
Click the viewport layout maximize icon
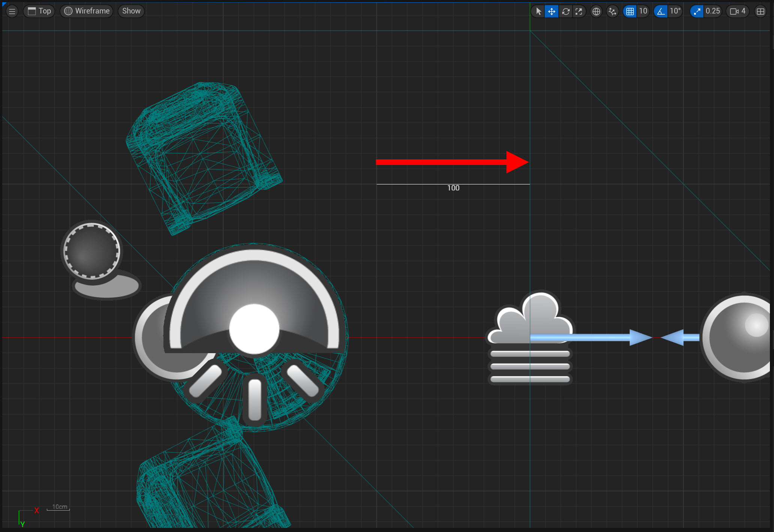pos(760,11)
